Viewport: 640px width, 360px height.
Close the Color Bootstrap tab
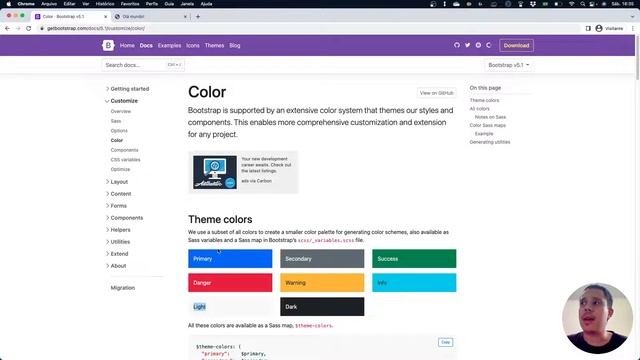[105, 17]
